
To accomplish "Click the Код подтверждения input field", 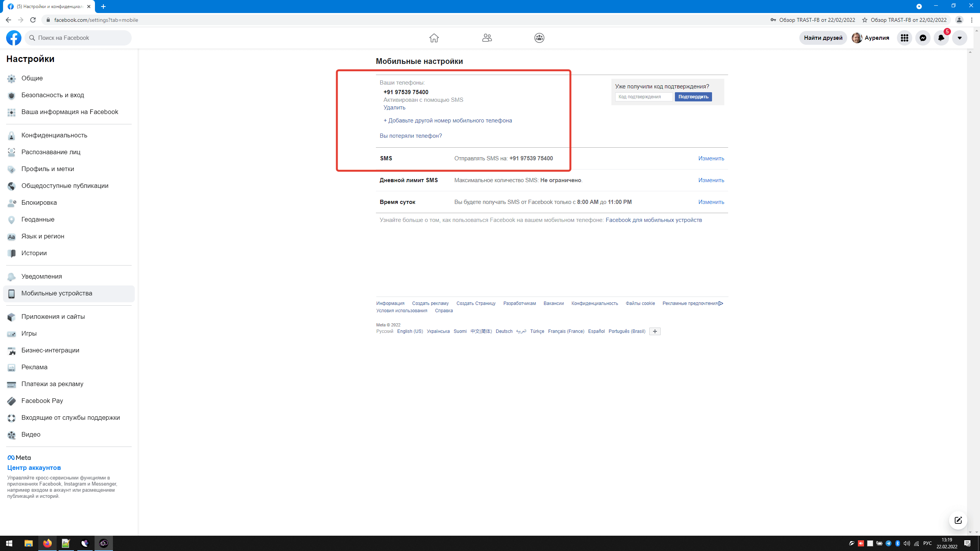I will point(644,97).
